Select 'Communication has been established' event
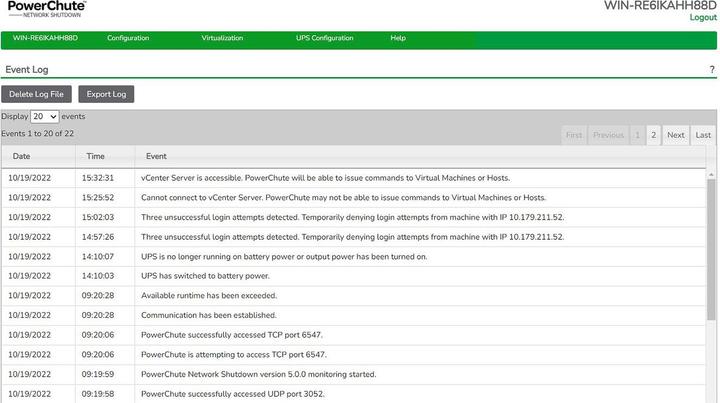The width and height of the screenshot is (720, 403). pos(354,316)
